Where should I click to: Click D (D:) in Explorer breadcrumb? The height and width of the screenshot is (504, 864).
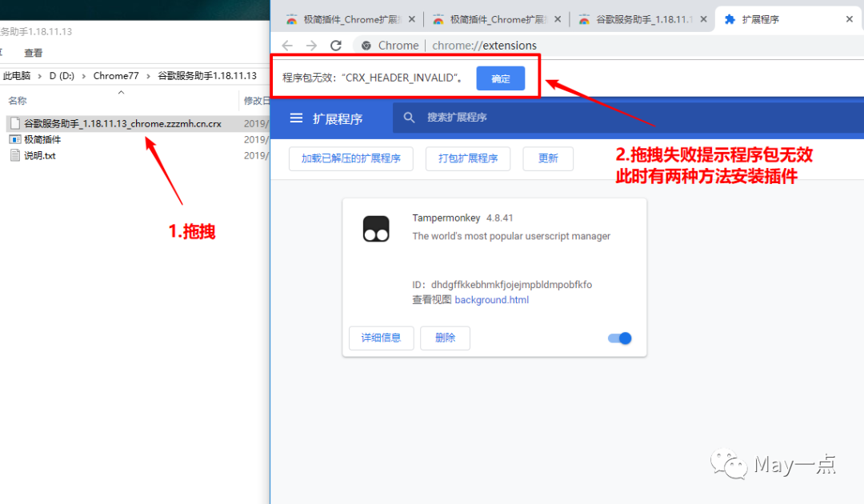point(62,76)
